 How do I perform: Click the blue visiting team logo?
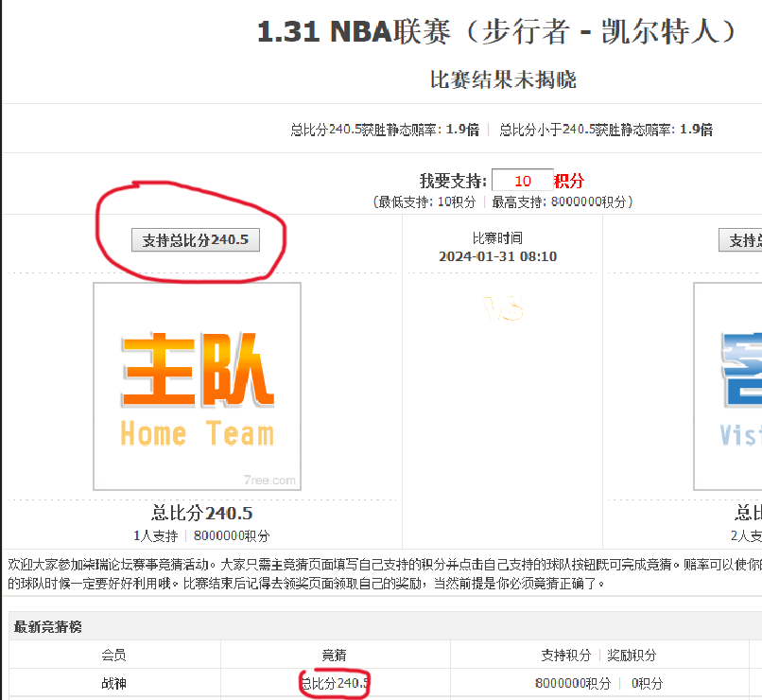[x=728, y=386]
